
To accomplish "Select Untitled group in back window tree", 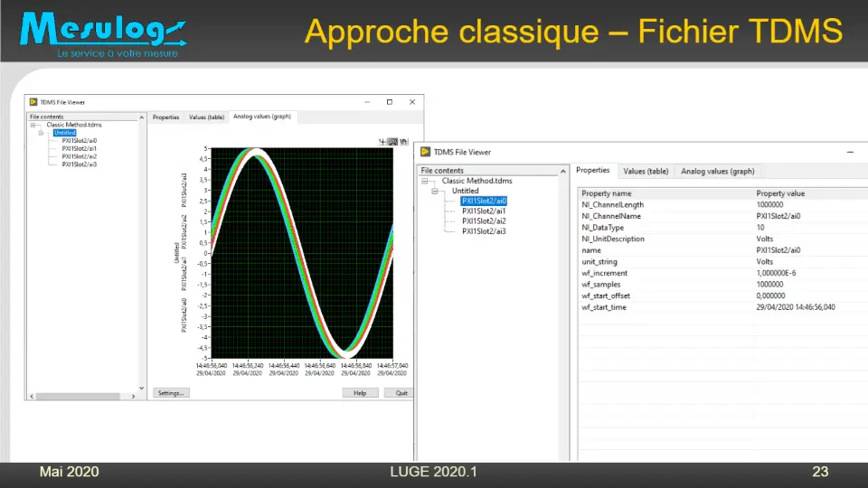I will pos(65,133).
